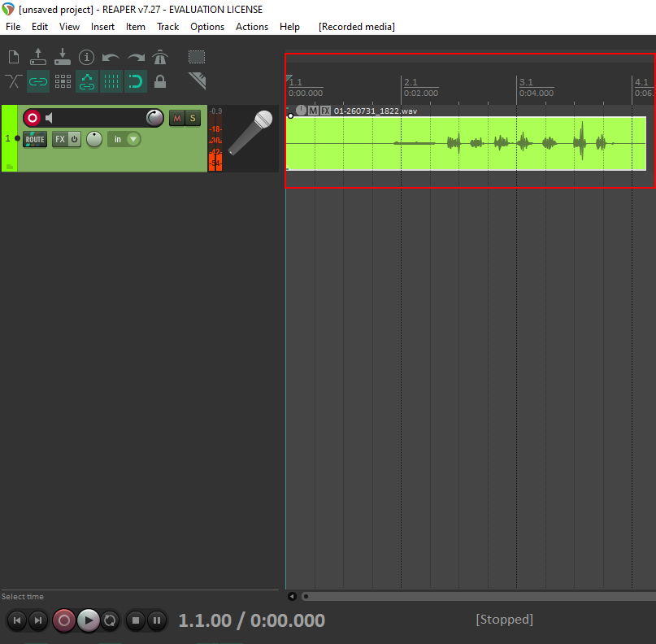This screenshot has height=644, width=656.
Task: Open the File menu
Action: click(13, 27)
